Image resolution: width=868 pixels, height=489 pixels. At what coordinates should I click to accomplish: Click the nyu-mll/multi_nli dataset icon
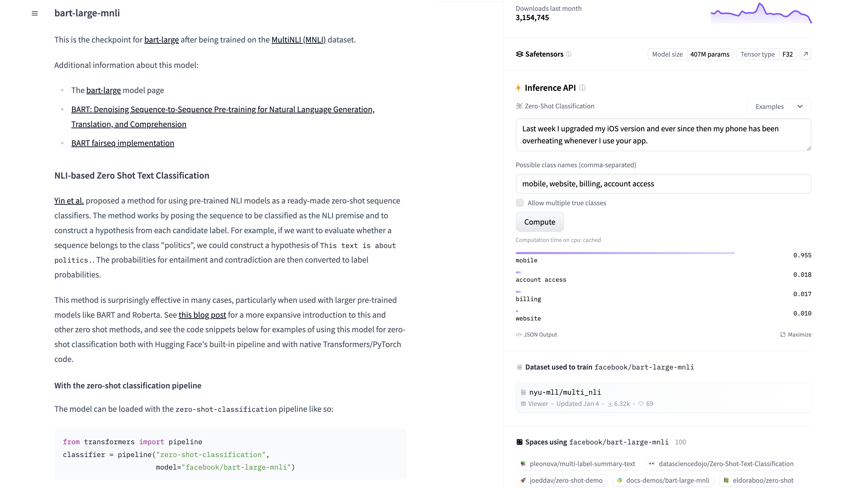point(523,392)
